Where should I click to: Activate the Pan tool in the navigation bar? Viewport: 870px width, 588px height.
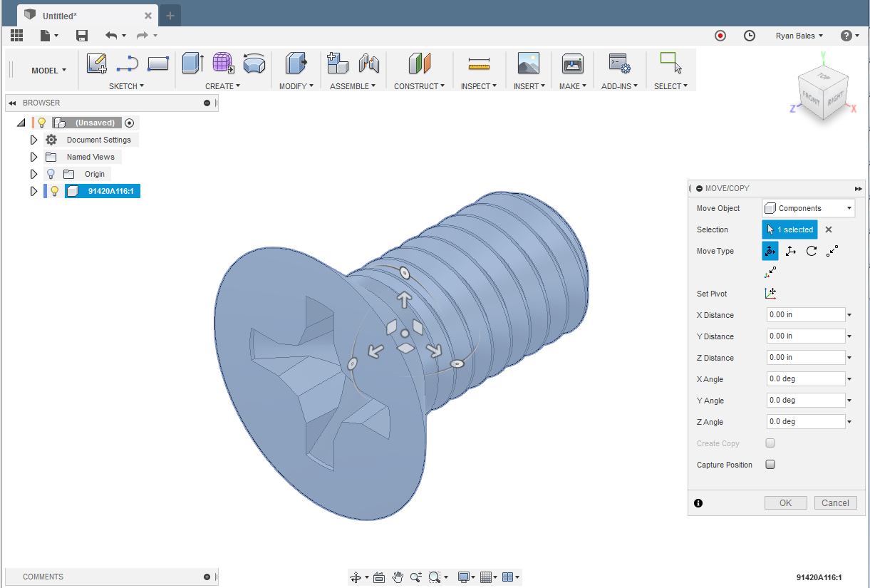pos(398,577)
